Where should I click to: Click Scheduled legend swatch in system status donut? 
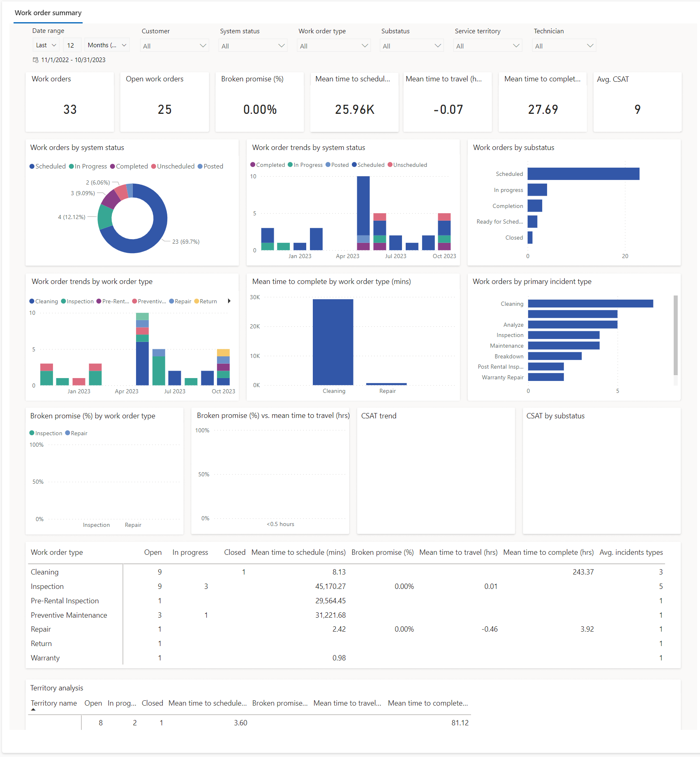tap(32, 166)
